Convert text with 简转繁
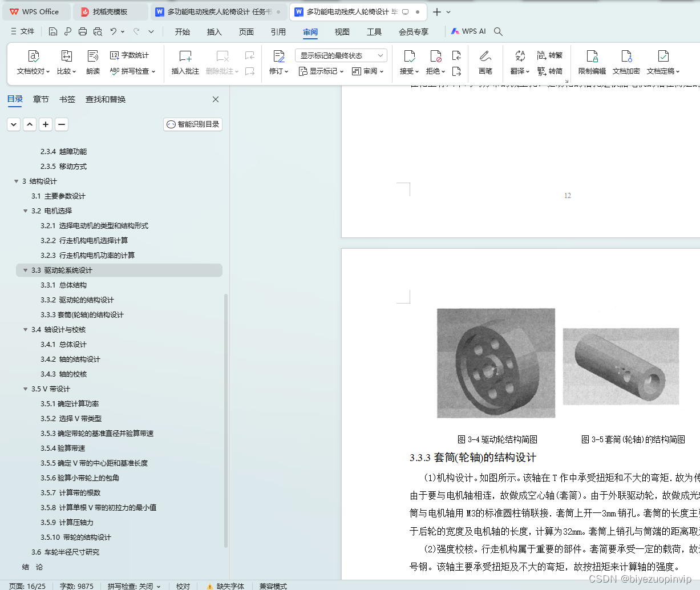 (x=550, y=55)
